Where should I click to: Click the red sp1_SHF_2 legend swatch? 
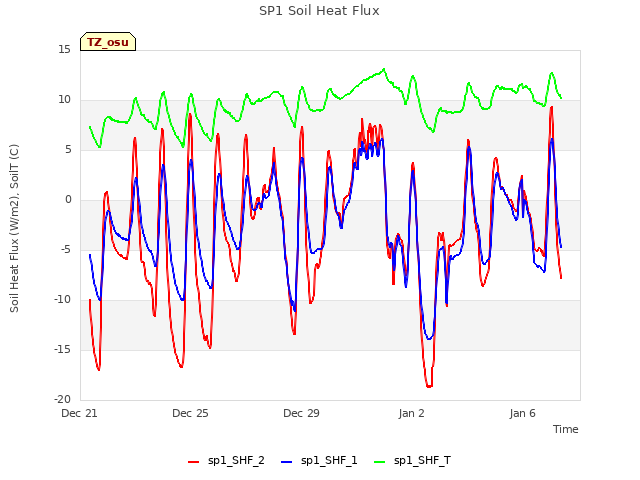(x=193, y=462)
